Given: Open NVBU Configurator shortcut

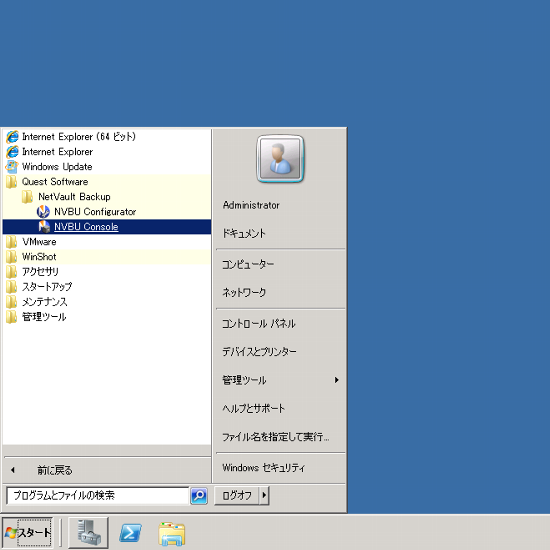Looking at the screenshot, I should [107, 212].
